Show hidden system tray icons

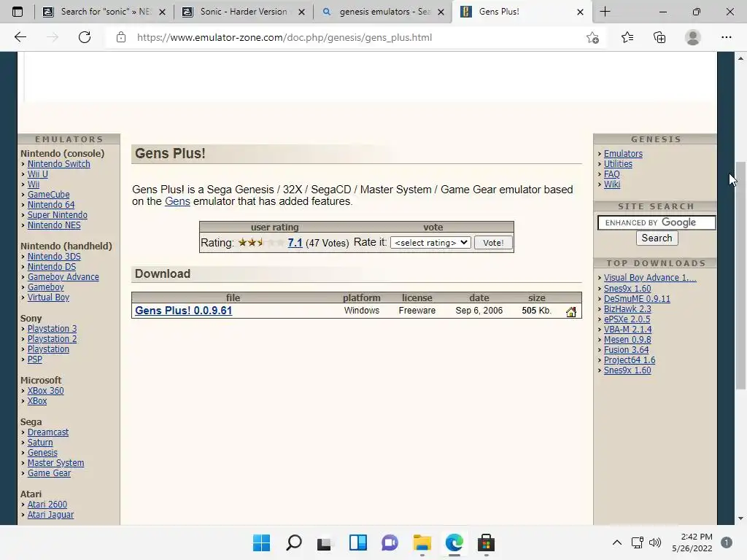pyautogui.click(x=616, y=542)
